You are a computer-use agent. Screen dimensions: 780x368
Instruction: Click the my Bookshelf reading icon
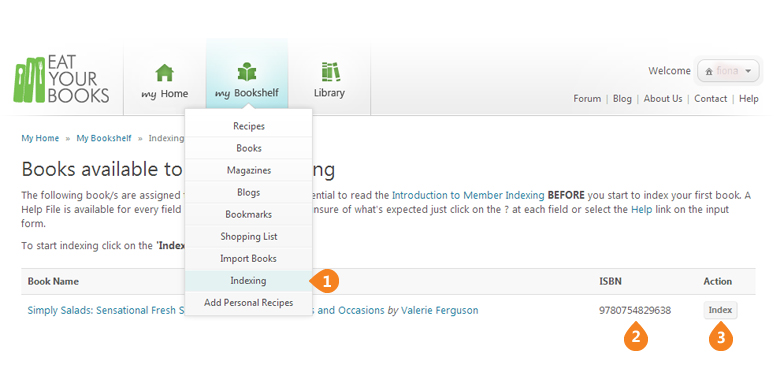[x=247, y=72]
